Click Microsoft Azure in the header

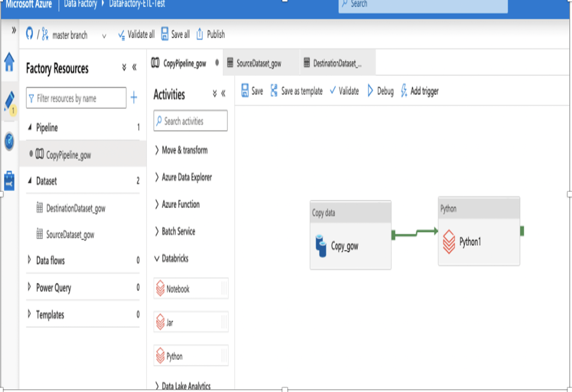pyautogui.click(x=29, y=4)
